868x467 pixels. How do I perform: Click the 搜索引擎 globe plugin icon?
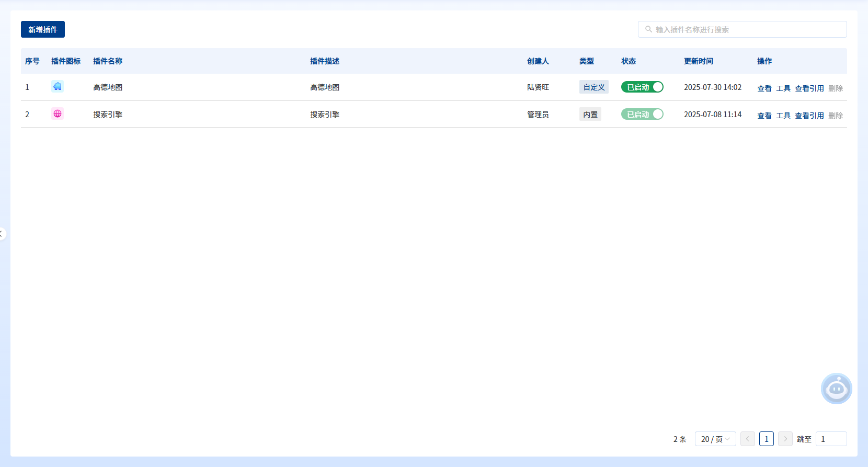coord(58,113)
